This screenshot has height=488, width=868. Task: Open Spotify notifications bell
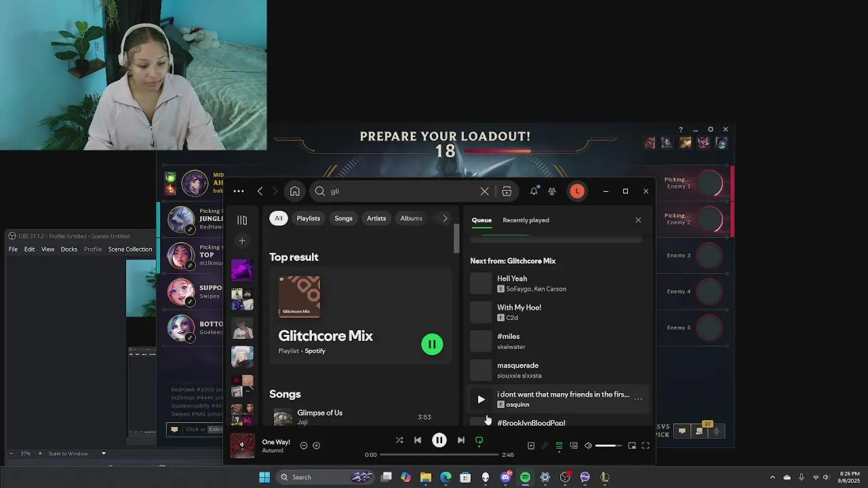click(x=534, y=191)
